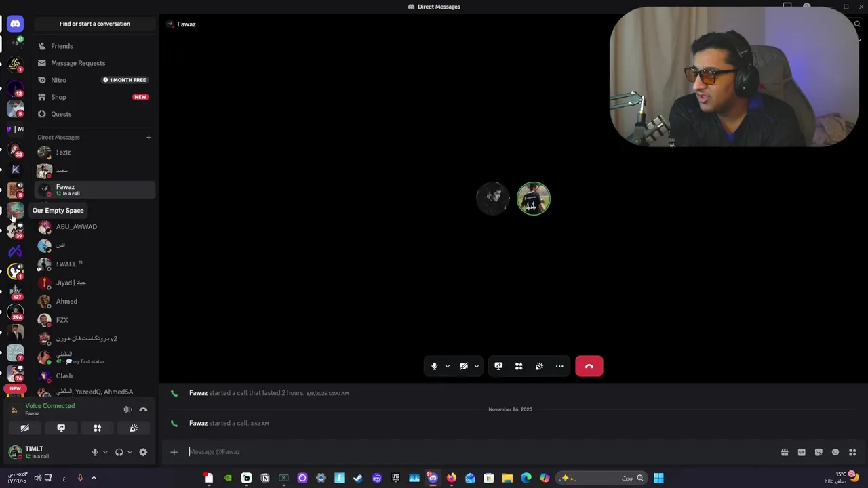This screenshot has width=868, height=488.
Task: Open the Our Empty Space server icon
Action: click(15, 210)
